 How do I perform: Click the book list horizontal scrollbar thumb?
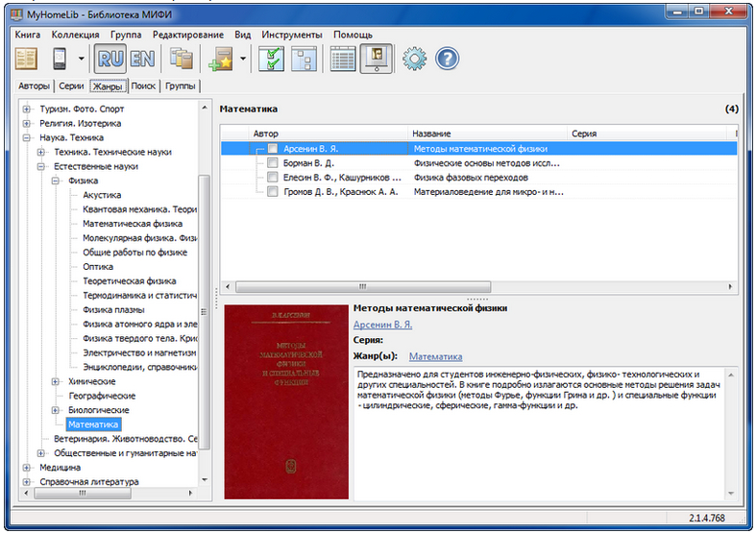point(363,287)
